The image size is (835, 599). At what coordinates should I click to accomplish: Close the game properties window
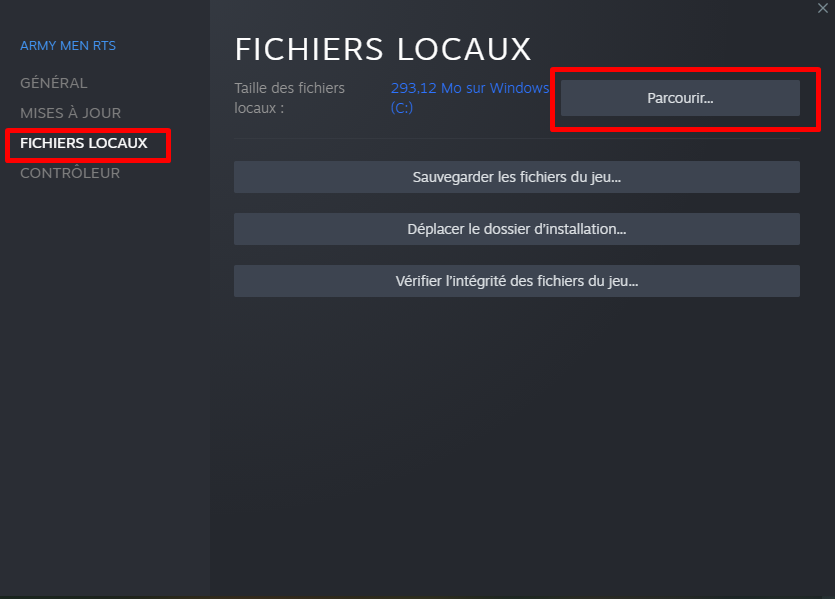(822, 8)
